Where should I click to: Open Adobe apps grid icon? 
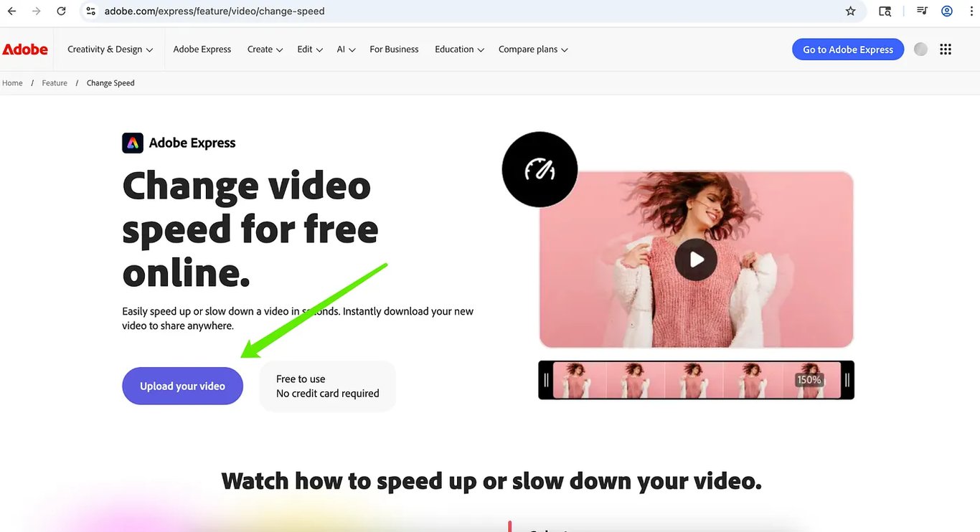tap(946, 49)
